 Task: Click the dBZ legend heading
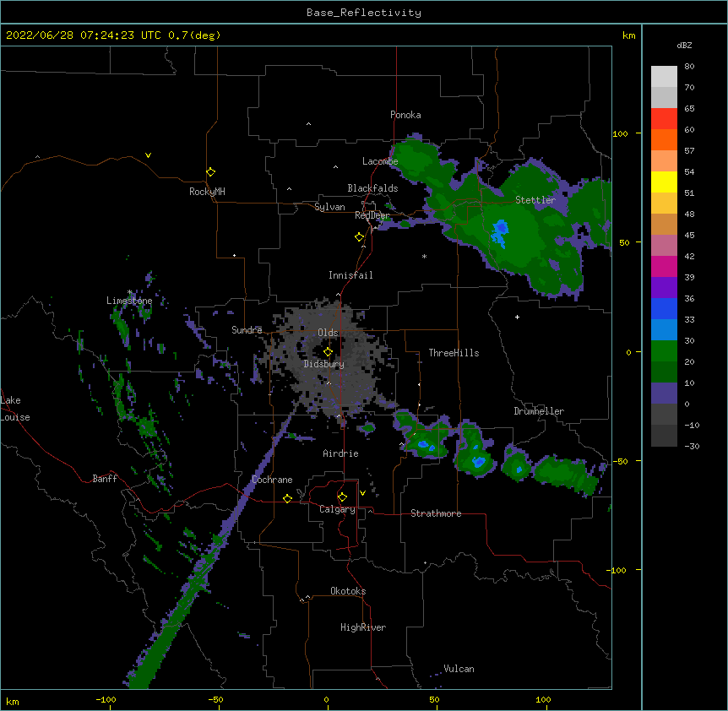pos(684,45)
